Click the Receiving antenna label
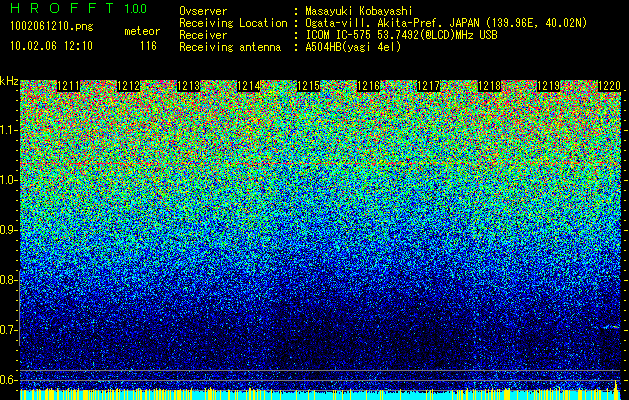Screen dimensions: 629x400 230,47
